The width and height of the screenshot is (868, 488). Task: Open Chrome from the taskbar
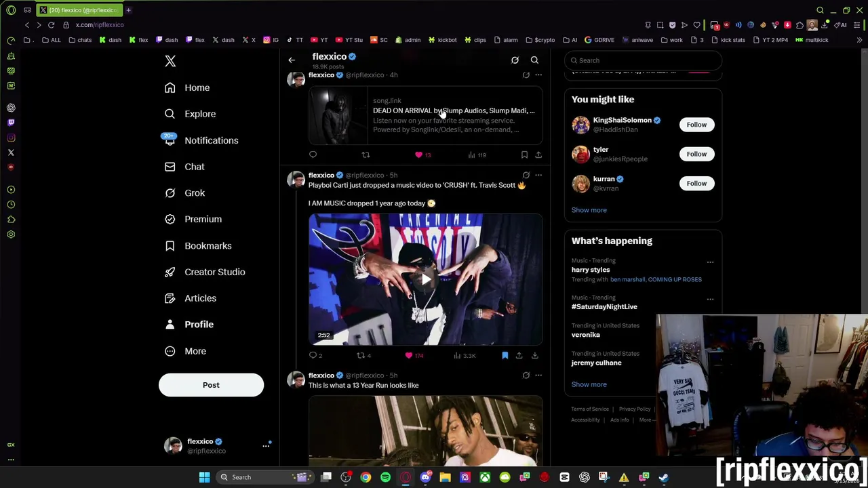tap(366, 477)
